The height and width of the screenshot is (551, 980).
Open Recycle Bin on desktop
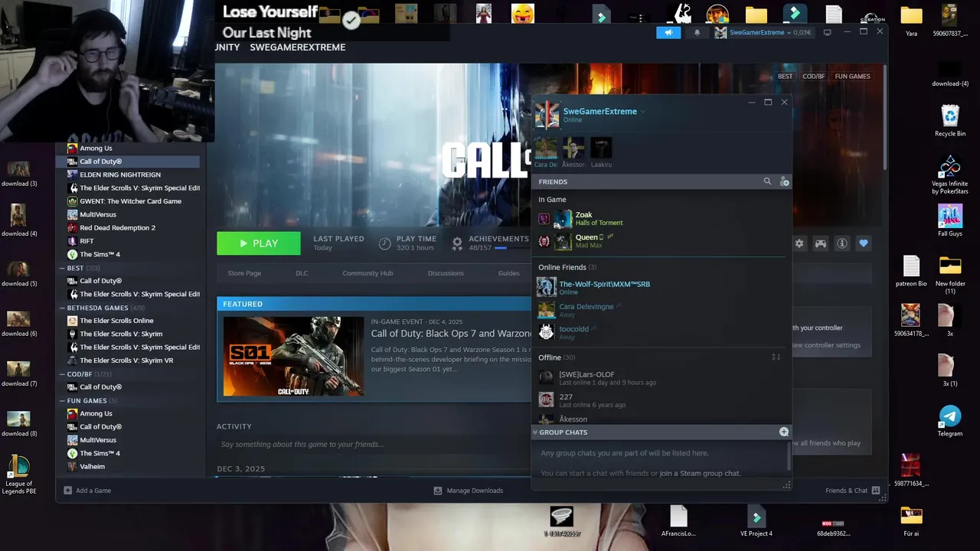click(950, 120)
